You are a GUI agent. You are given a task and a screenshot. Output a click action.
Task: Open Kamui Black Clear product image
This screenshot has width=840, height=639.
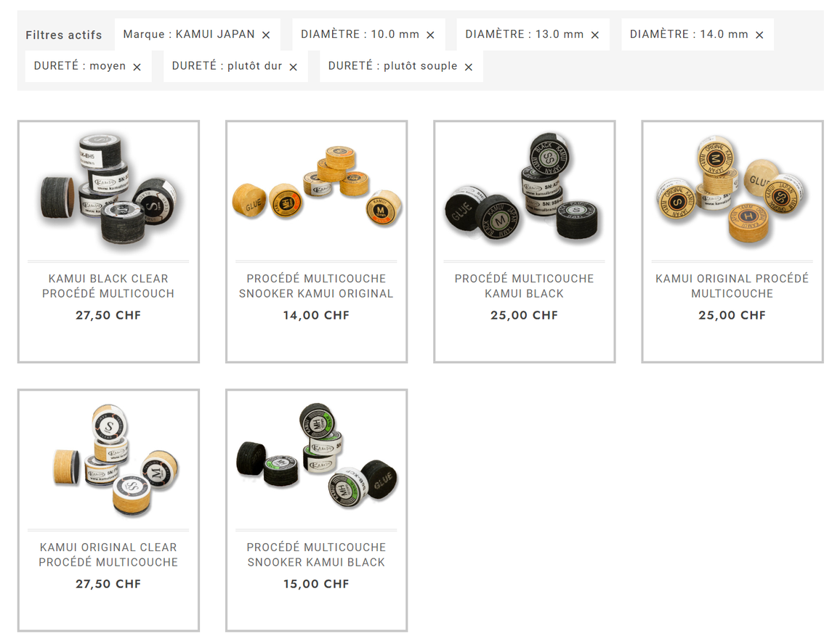click(108, 190)
